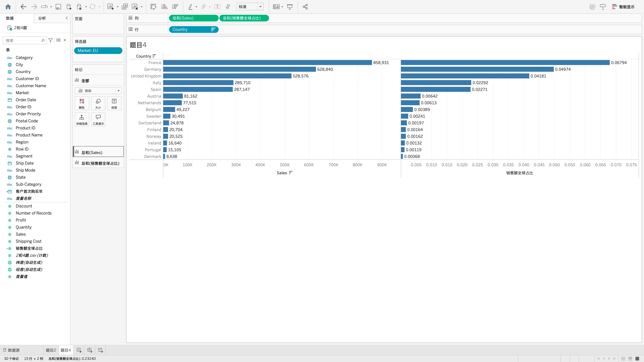Viewport: 644px width, 362px height.
Task: Click the 总和(Sales) pill on Columns
Action: tap(194, 18)
